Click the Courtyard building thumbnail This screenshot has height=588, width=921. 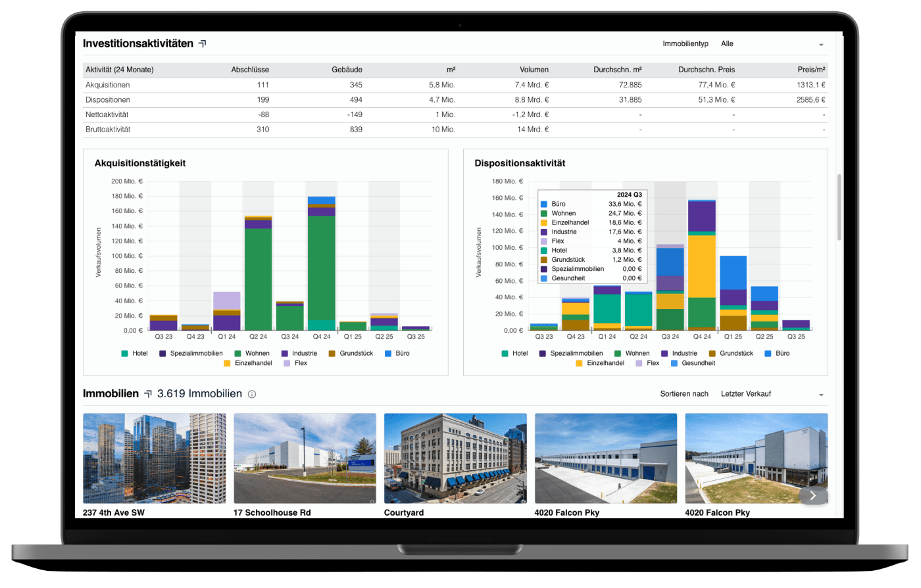tap(455, 458)
